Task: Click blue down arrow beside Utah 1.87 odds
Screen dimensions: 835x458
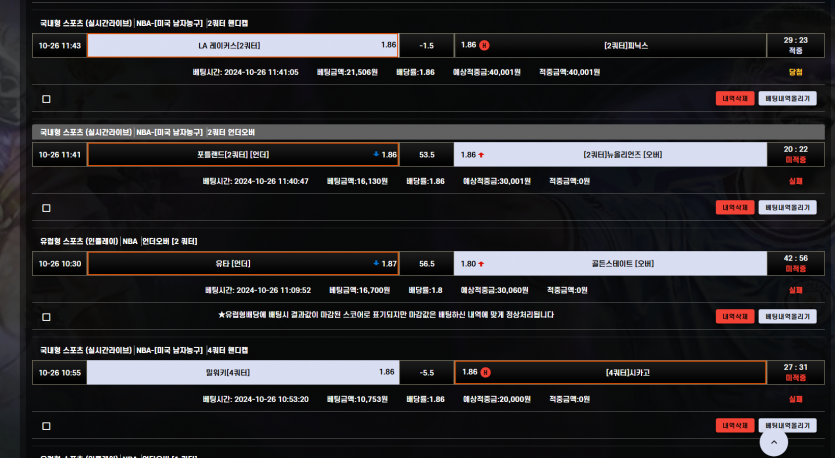Action: tap(376, 264)
